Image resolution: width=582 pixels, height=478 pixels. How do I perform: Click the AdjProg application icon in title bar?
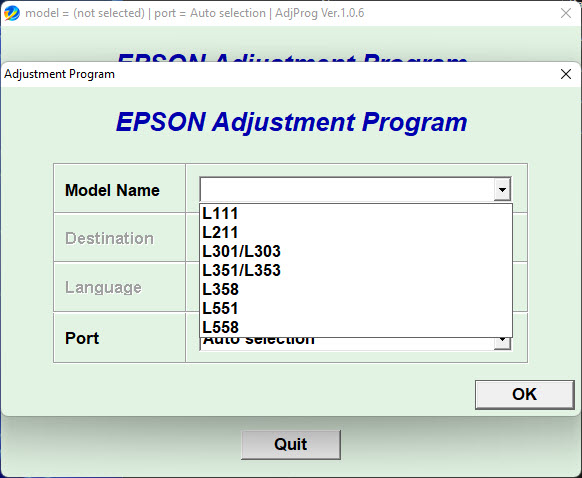tap(12, 13)
